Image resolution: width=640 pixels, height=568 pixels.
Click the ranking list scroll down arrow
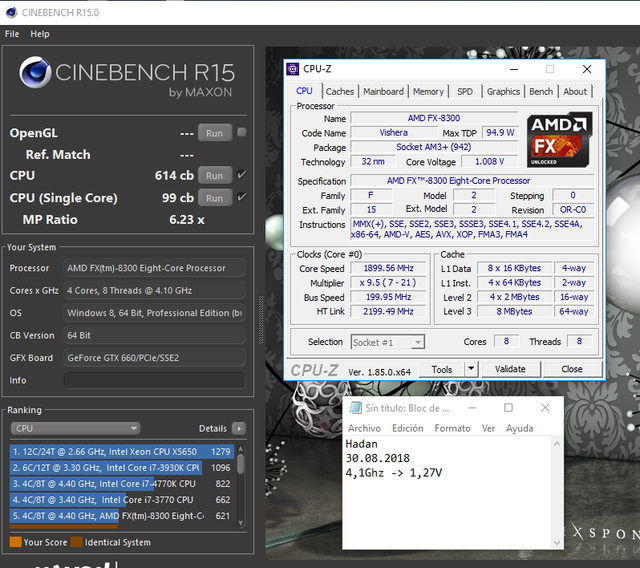pos(241,522)
